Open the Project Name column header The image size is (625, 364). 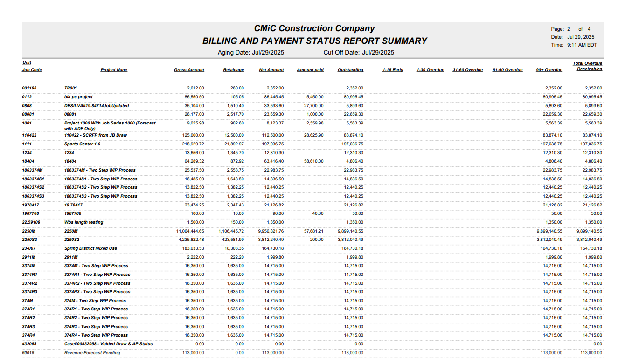tap(113, 69)
